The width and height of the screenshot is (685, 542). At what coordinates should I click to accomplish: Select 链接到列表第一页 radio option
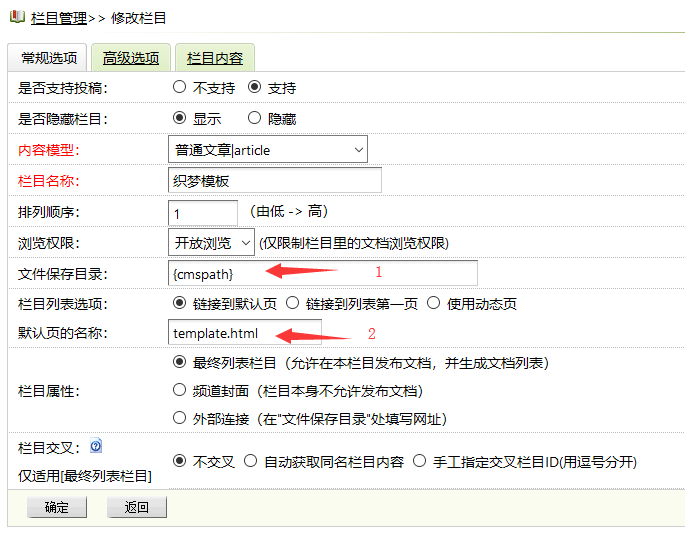[293, 303]
